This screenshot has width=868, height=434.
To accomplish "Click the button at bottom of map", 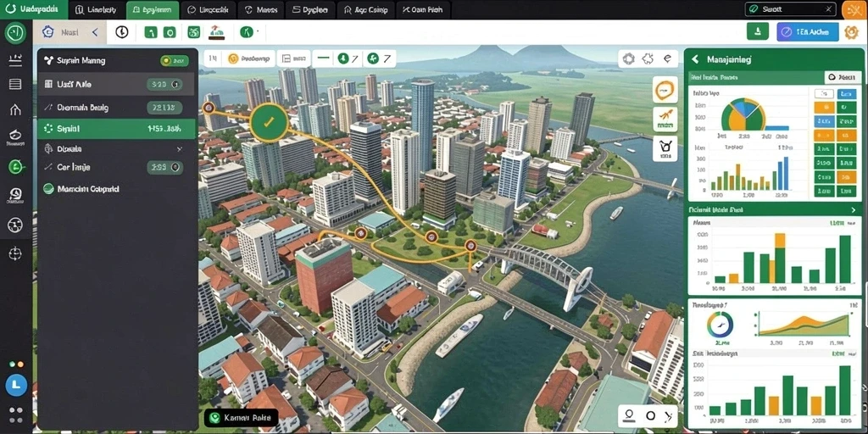I will coord(240,417).
